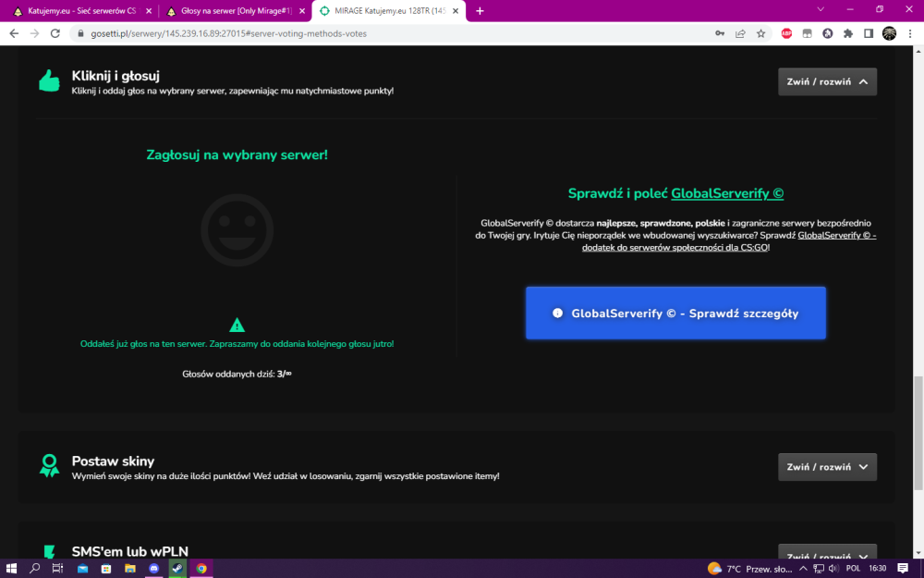
Task: Open Steam from the taskbar
Action: tap(177, 569)
